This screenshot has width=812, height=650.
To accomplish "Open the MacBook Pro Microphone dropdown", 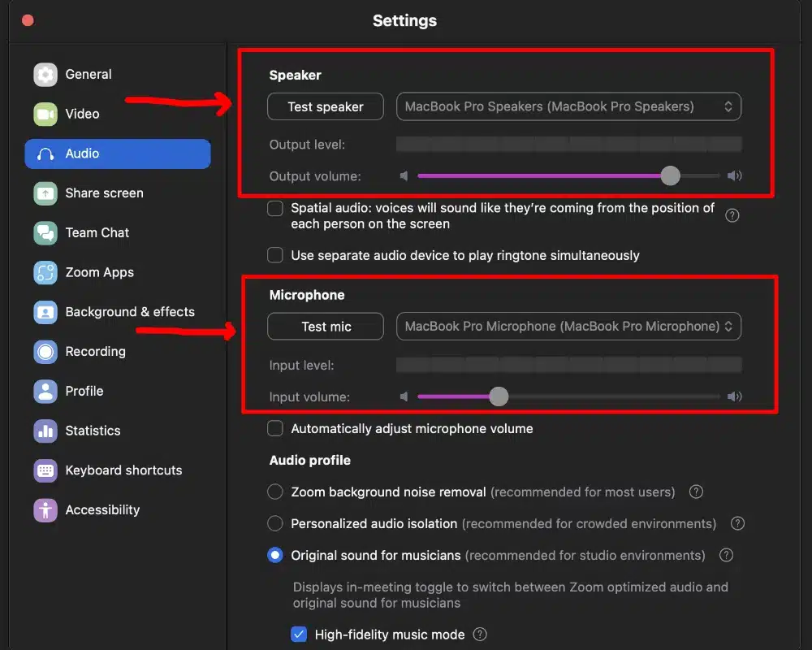I will [568, 327].
